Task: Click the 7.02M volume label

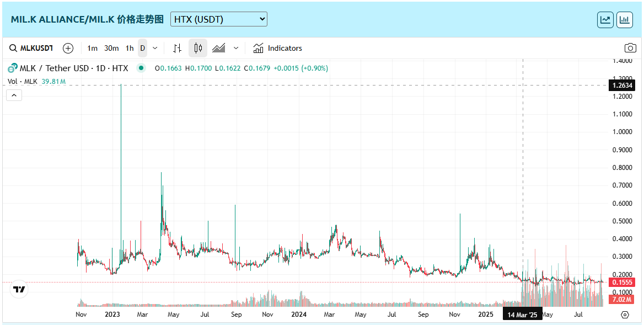Action: (x=622, y=301)
